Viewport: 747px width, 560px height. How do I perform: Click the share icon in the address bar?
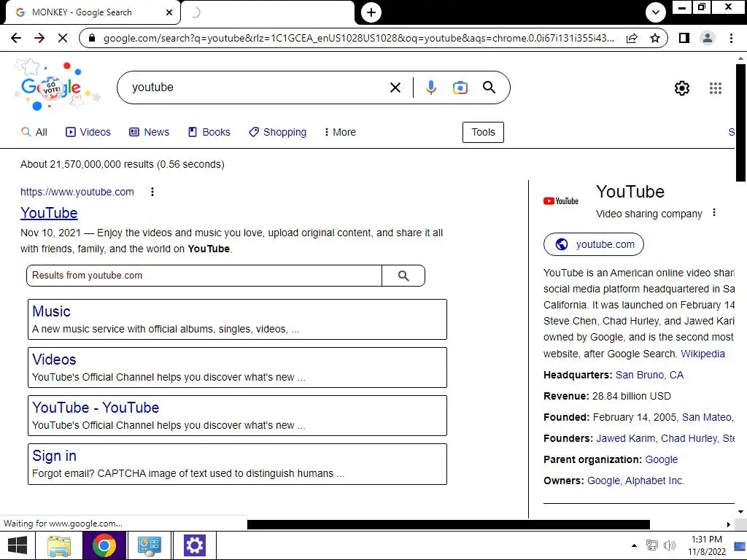point(632,38)
